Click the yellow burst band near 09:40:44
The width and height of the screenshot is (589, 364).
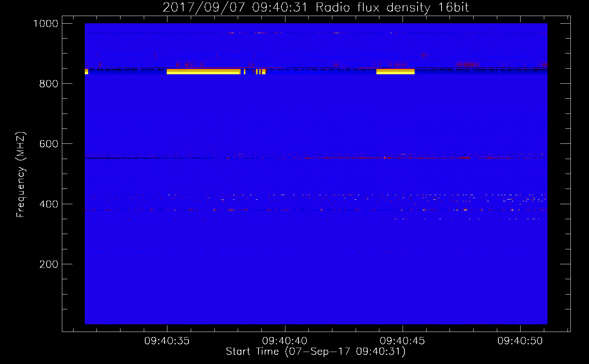395,72
